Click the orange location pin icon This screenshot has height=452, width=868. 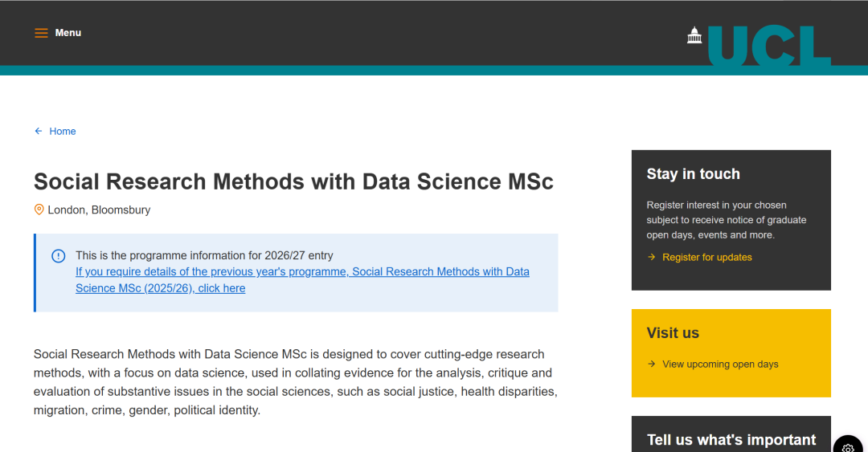pyautogui.click(x=39, y=210)
